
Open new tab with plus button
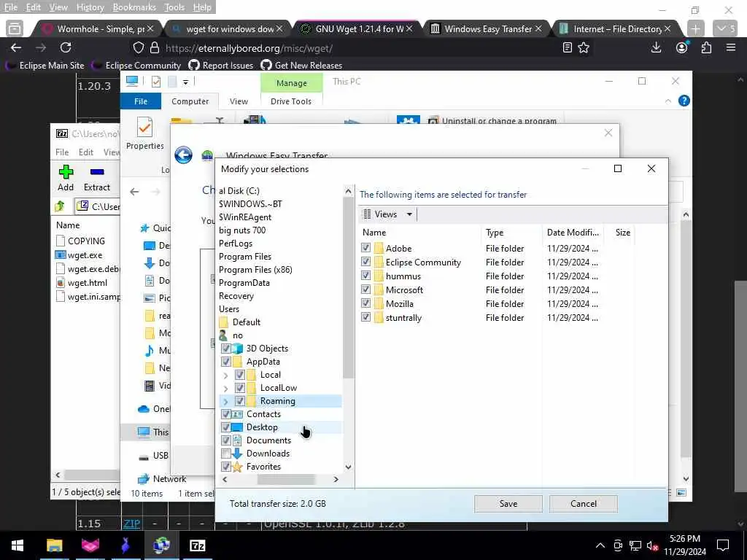click(695, 28)
